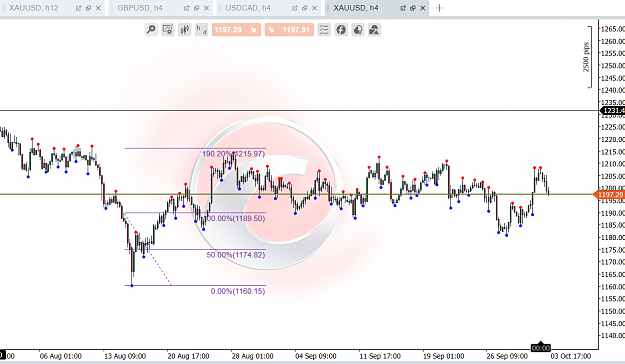Screen dimensions: 625x364
Task: Select the 0.00%(1160.15) Fibonacci level label
Action: 238,291
